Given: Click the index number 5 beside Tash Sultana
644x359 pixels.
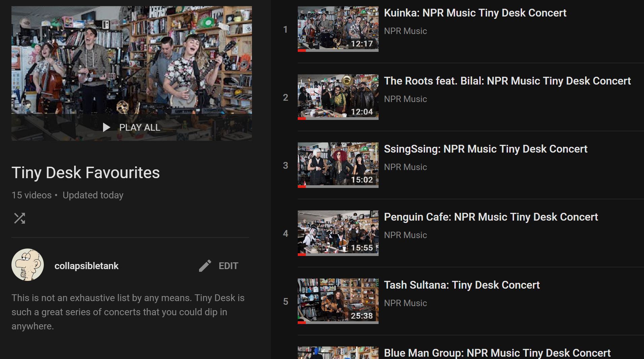Looking at the screenshot, I should click(285, 302).
